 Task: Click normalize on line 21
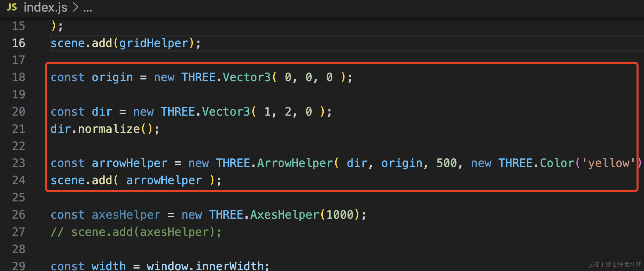(109, 129)
